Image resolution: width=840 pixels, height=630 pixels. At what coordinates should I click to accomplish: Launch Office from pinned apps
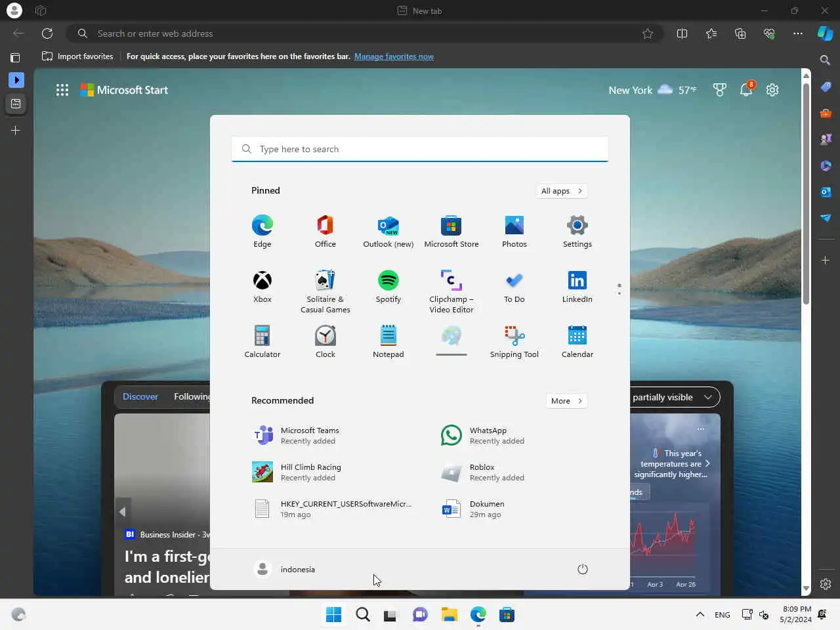(325, 232)
